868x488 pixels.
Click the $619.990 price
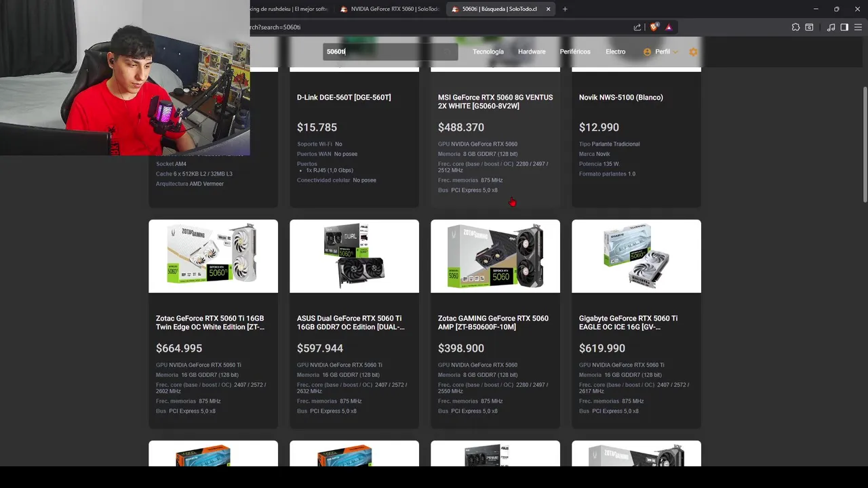coord(602,348)
